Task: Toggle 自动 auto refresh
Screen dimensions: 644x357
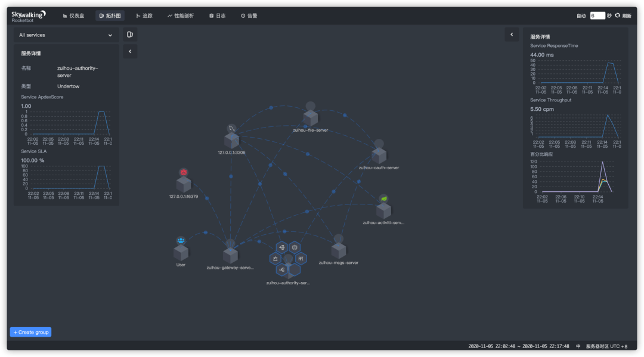Action: tap(581, 15)
